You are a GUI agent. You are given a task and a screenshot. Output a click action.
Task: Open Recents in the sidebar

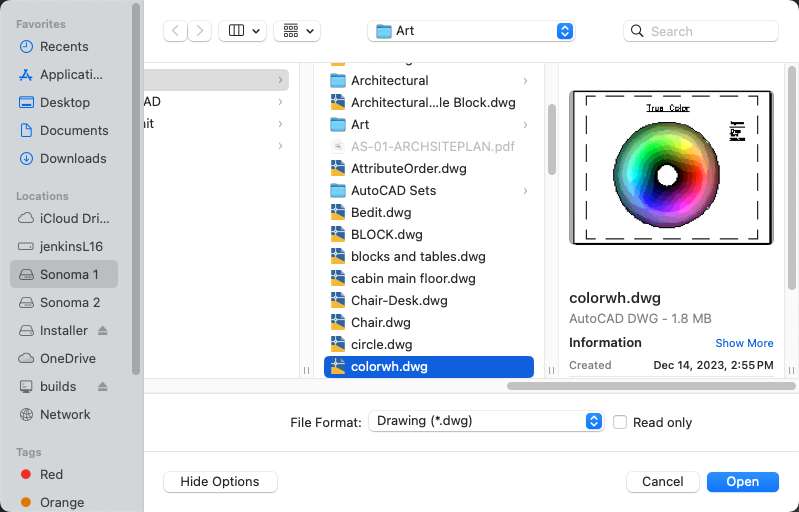click(63, 47)
